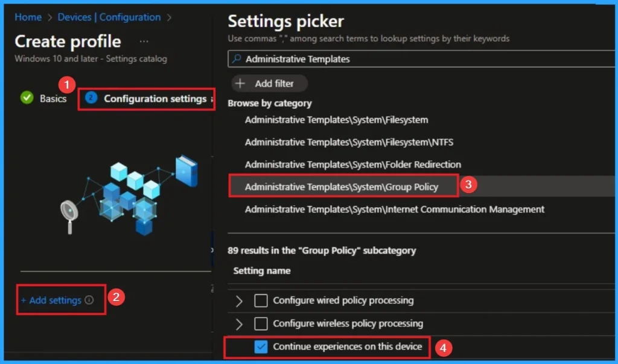Click the blue step 2 badge icon

[x=89, y=98]
